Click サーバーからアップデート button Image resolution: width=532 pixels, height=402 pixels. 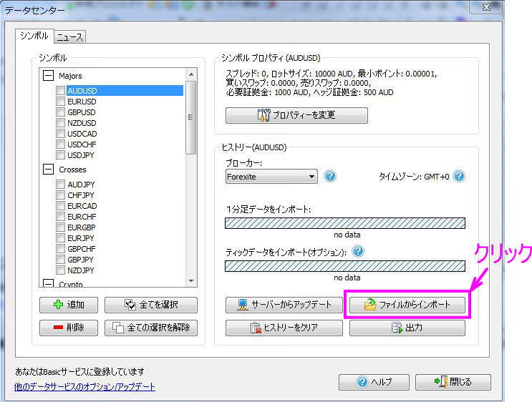point(284,305)
